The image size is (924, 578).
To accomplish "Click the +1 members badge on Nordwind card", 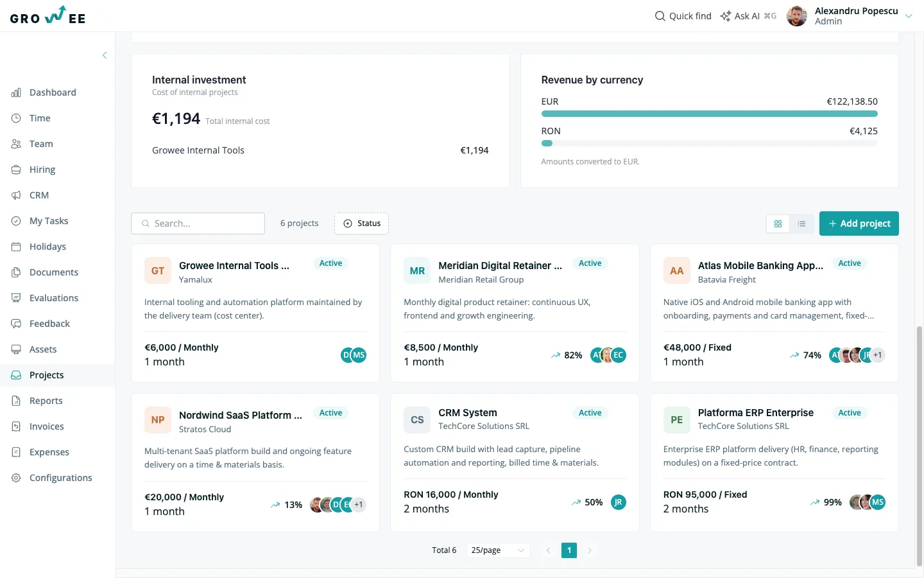I will [x=359, y=505].
